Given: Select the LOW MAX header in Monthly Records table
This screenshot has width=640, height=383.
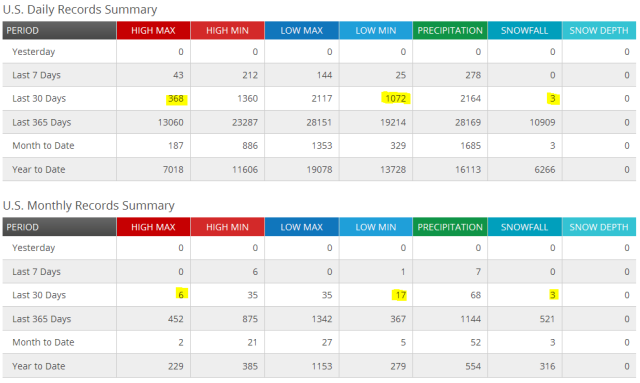Looking at the screenshot, I should tap(302, 227).
